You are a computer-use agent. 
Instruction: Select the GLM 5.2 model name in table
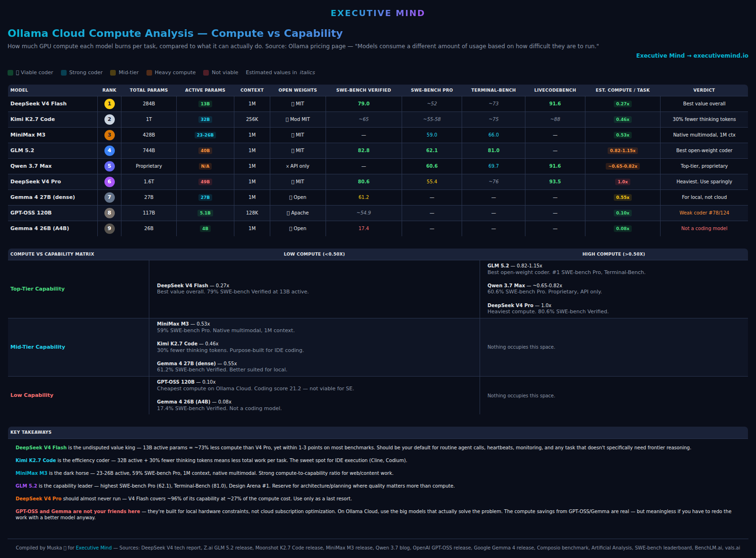[22, 151]
